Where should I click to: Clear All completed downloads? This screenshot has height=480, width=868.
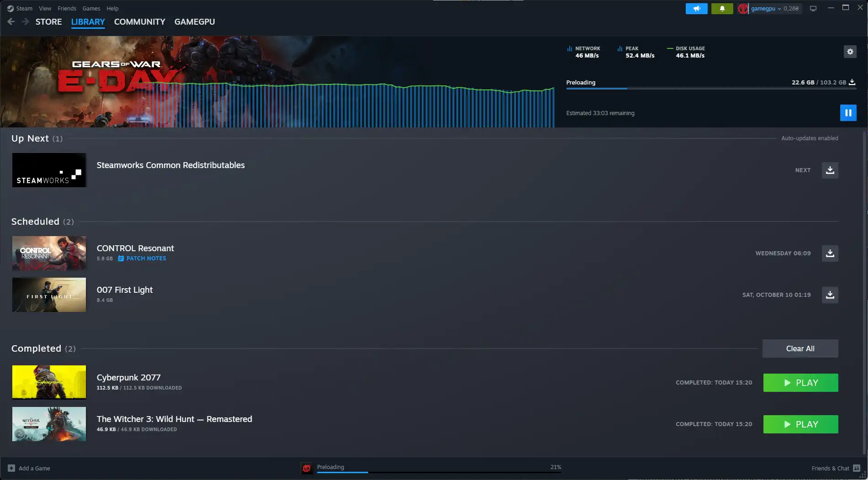tap(800, 348)
